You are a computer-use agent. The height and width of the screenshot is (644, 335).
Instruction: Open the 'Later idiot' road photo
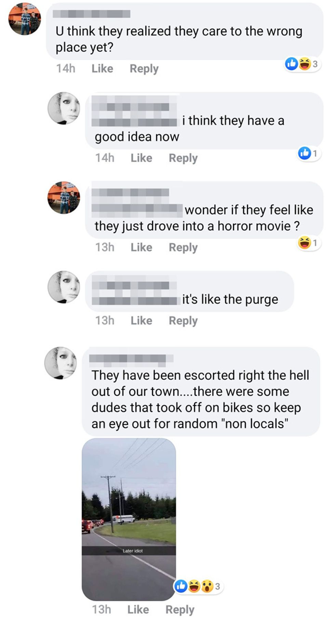pyautogui.click(x=129, y=519)
